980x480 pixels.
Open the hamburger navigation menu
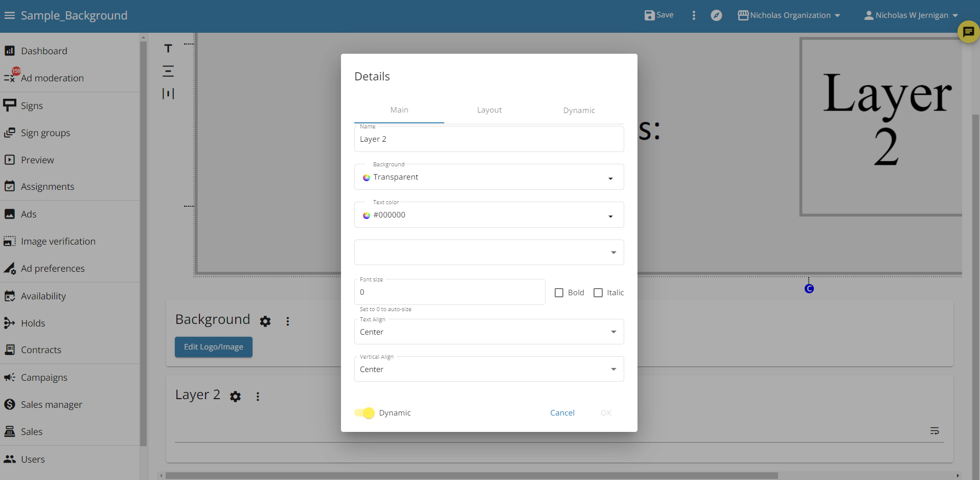click(9, 15)
